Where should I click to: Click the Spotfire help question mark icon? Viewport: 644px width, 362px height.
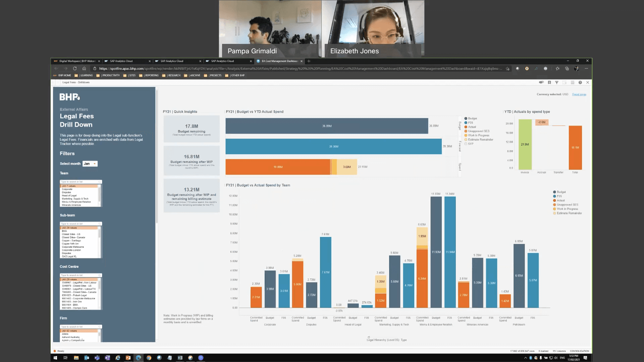pos(580,82)
